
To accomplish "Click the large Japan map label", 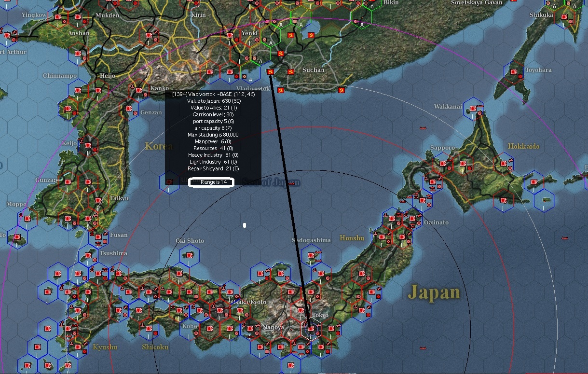I will pos(434,292).
